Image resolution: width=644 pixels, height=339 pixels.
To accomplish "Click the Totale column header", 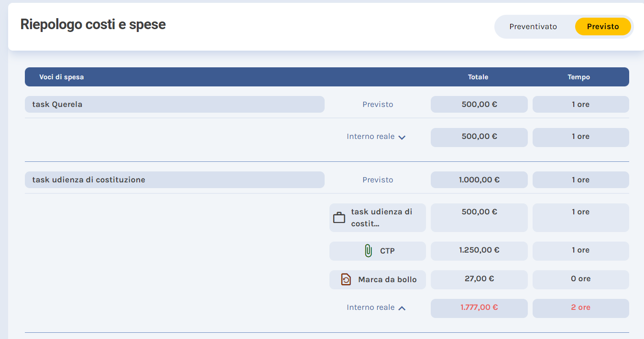I will [478, 77].
